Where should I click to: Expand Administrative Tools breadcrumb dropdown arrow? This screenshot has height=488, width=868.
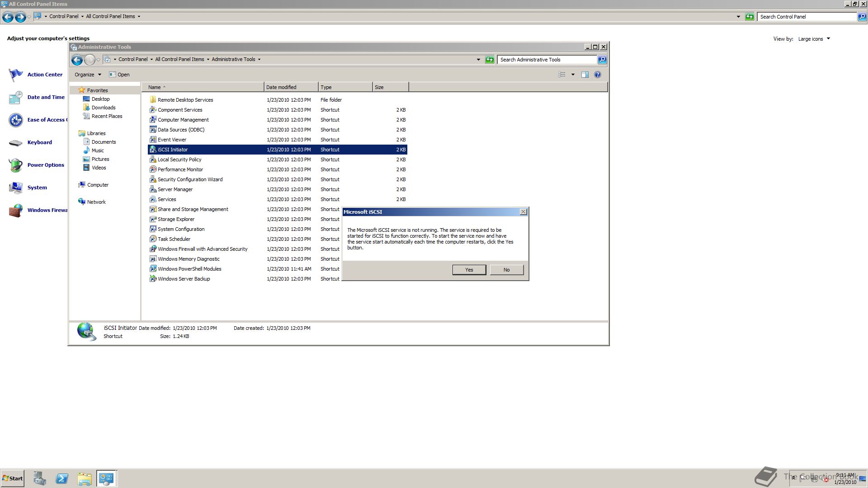[259, 59]
